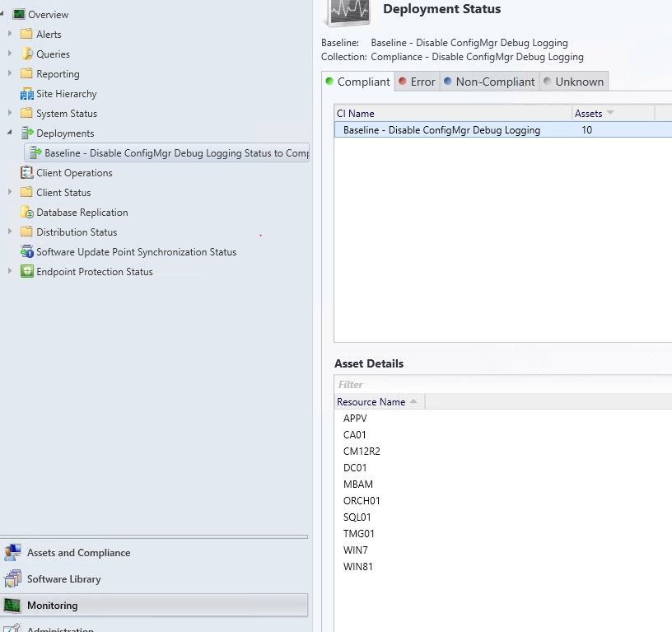The width and height of the screenshot is (672, 632).
Task: Expand the Endpoint Protection Status node
Action: coord(10,270)
